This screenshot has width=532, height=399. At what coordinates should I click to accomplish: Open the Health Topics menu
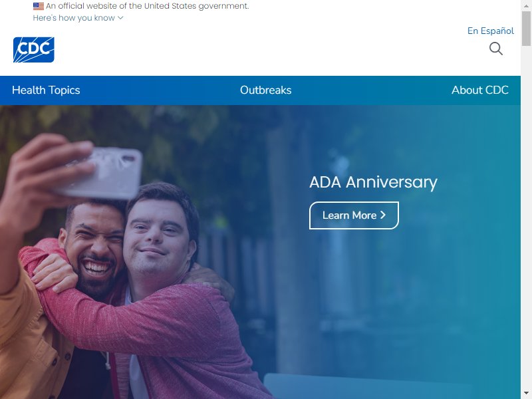click(46, 90)
